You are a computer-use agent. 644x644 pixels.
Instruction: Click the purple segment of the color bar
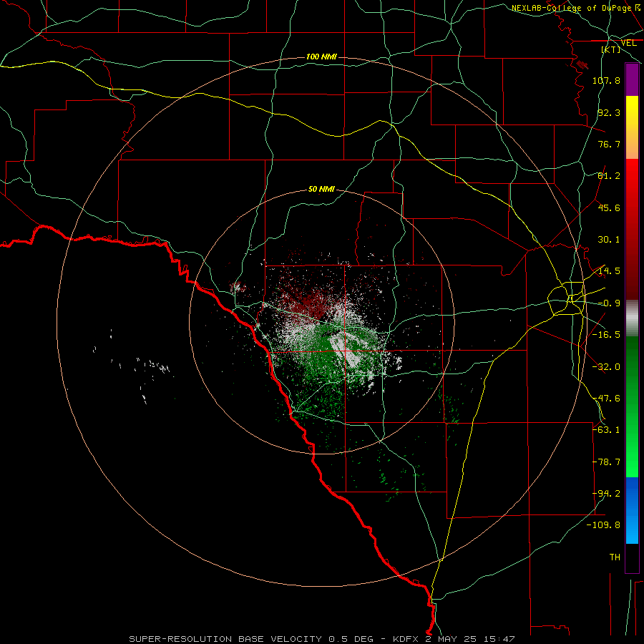(632, 79)
